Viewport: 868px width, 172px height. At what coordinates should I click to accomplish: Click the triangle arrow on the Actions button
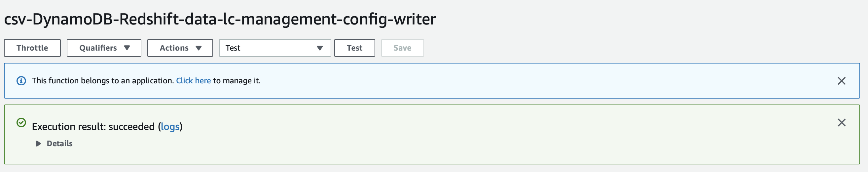tap(199, 48)
